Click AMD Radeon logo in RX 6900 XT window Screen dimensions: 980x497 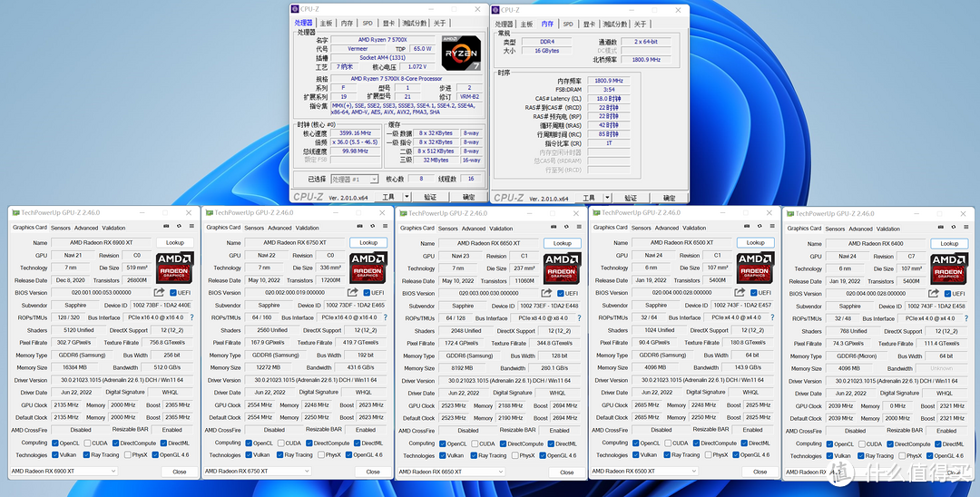(174, 268)
